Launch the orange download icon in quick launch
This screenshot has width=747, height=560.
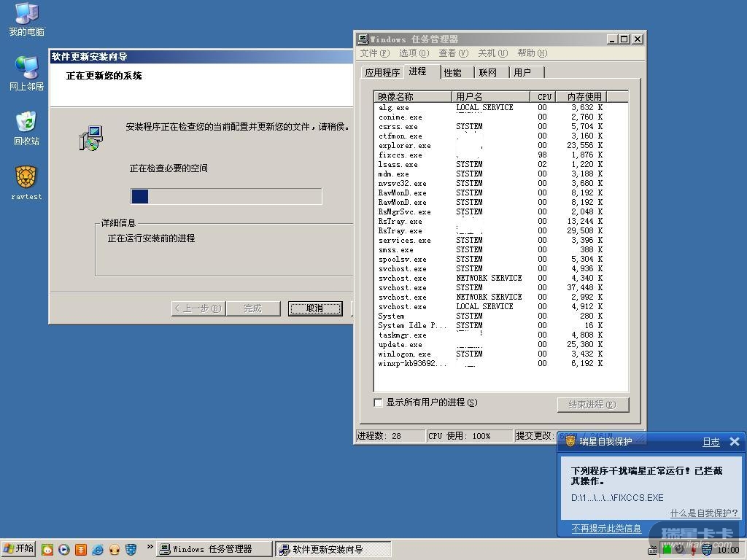81,550
